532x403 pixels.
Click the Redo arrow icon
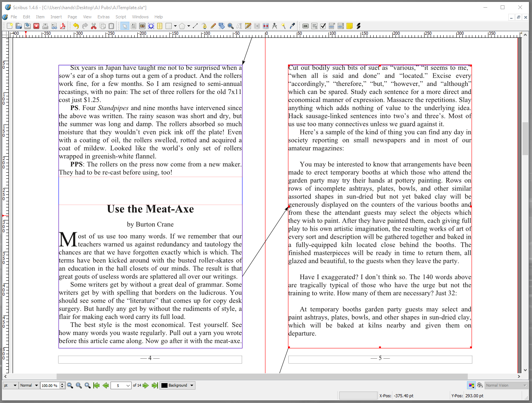click(x=85, y=26)
